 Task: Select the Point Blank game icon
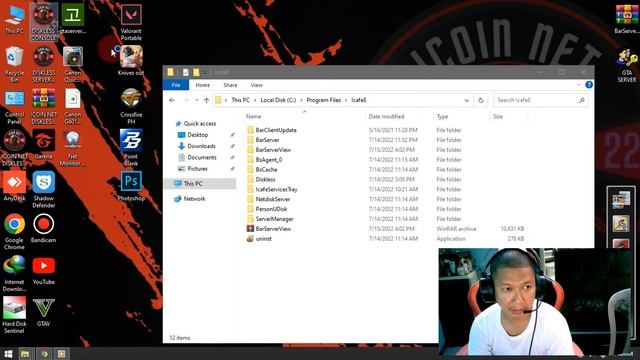(131, 148)
